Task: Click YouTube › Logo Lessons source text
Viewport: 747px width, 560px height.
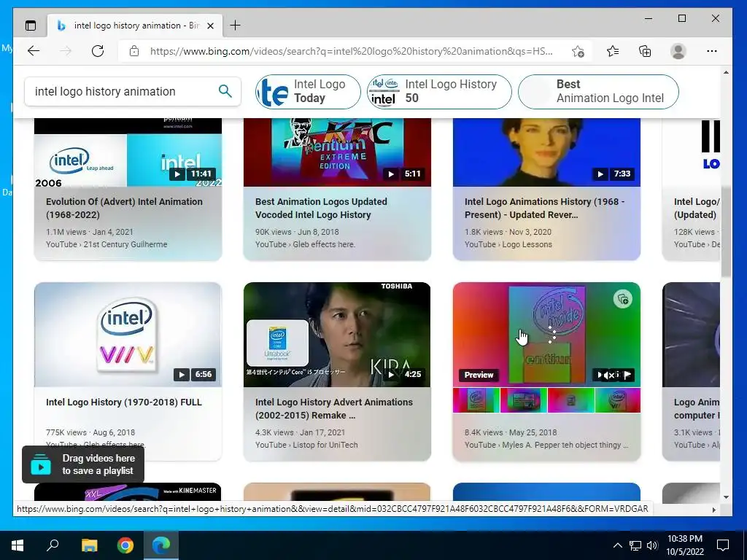Action: [508, 244]
